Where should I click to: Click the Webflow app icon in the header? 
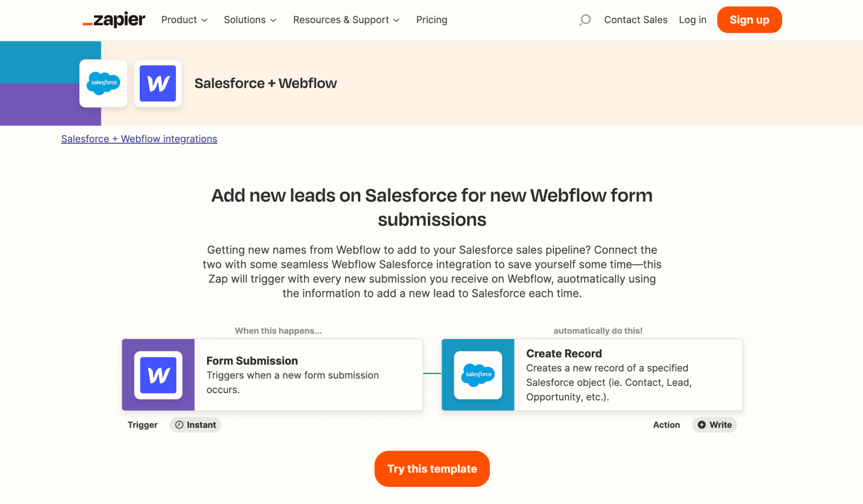157,84
